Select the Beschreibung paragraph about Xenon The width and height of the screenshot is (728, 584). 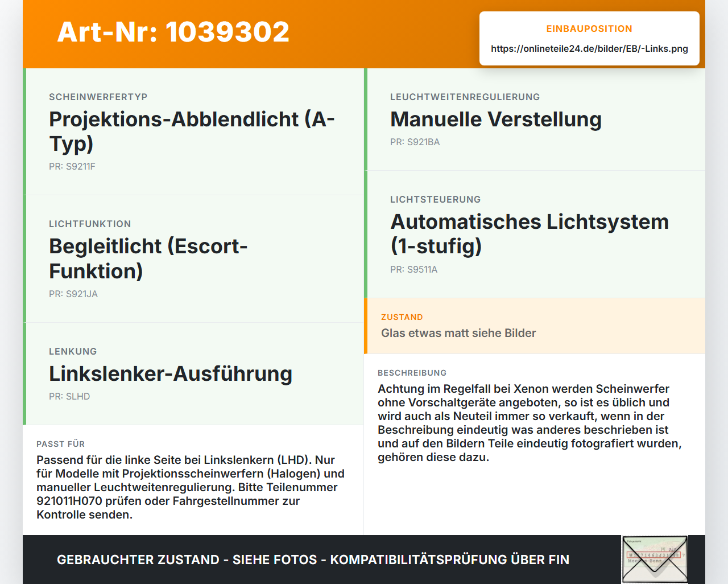coord(530,423)
